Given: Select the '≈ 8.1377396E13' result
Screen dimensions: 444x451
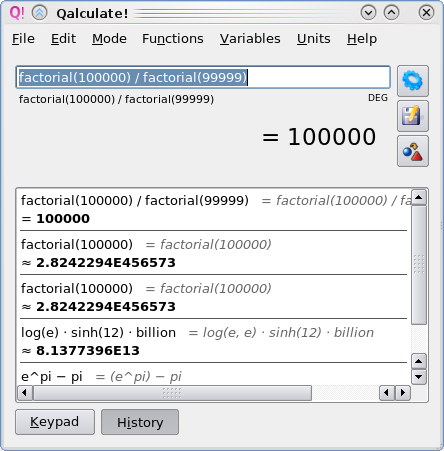Looking at the screenshot, I should tap(80, 351).
